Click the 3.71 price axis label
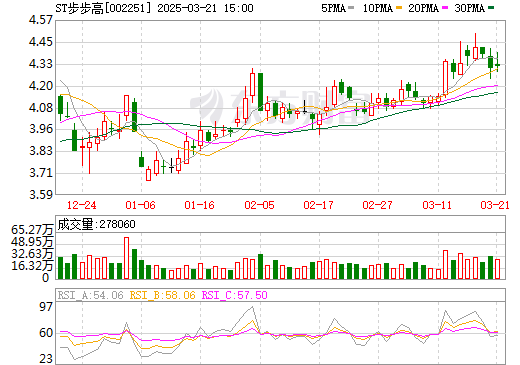Image resolution: width=520 pixels, height=365 pixels. point(41,173)
